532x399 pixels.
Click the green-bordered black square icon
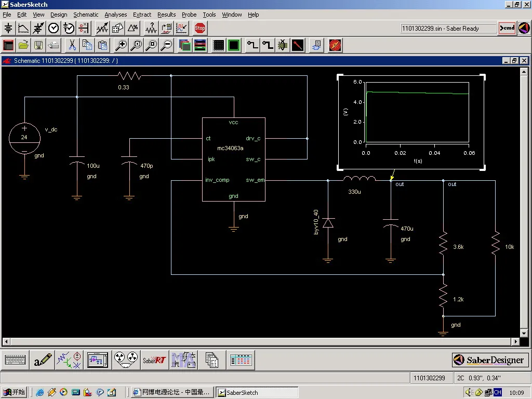pyautogui.click(x=234, y=45)
